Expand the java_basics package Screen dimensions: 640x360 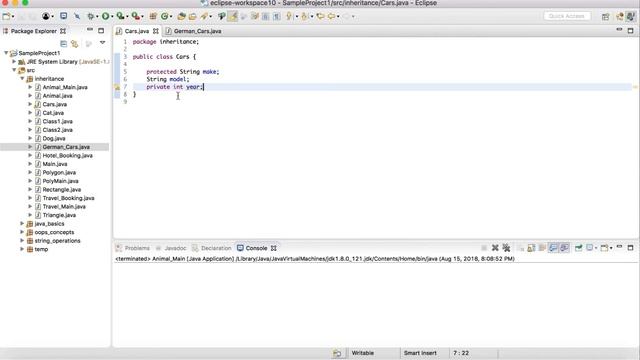coord(22,224)
